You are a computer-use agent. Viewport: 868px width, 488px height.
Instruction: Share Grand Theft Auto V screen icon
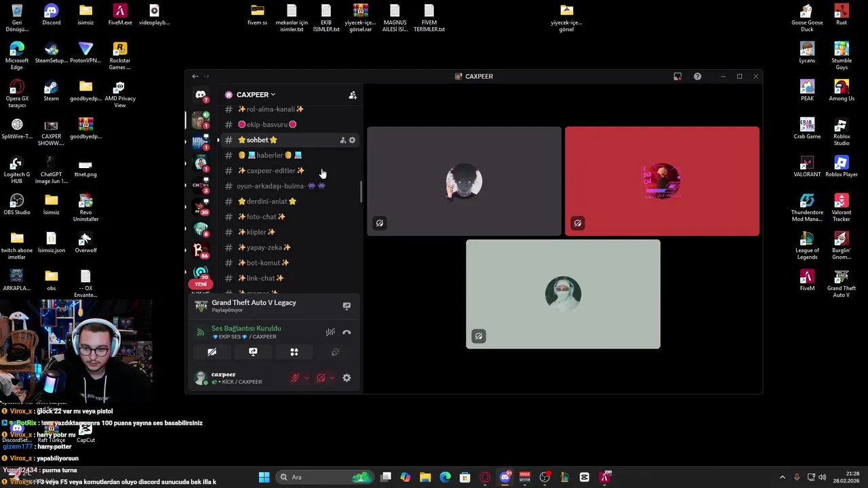[x=347, y=306]
